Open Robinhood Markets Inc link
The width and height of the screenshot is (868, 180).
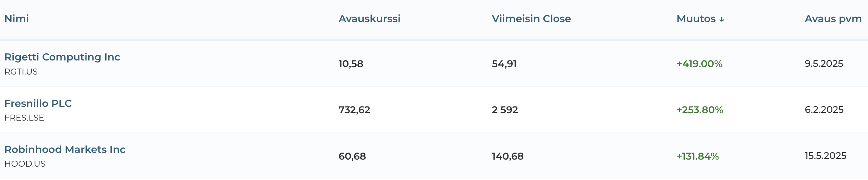(65, 149)
